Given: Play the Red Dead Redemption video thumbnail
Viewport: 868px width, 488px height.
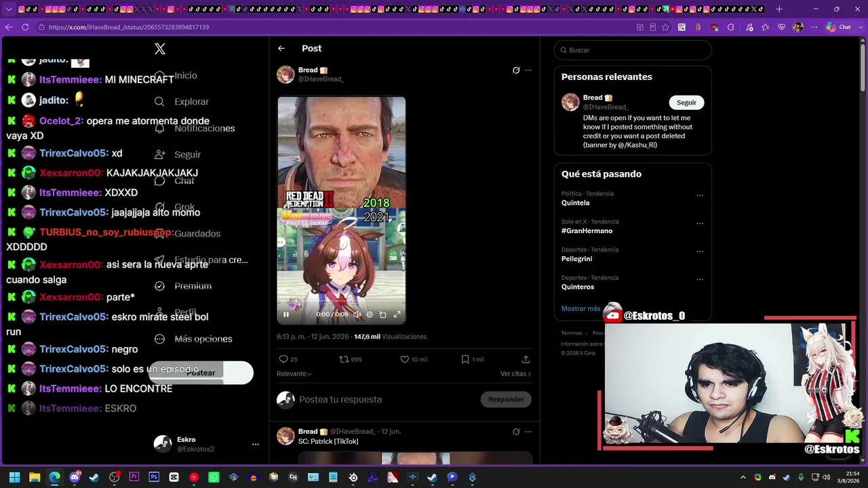Looking at the screenshot, I should coord(341,210).
